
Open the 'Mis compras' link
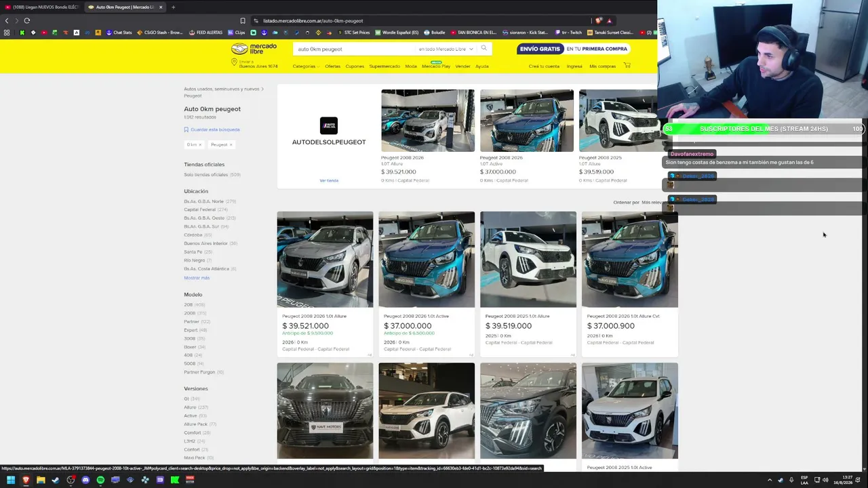(602, 66)
